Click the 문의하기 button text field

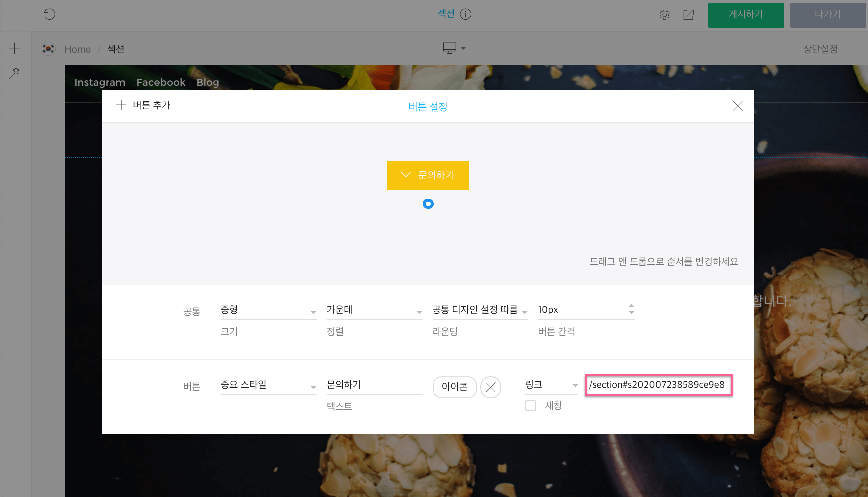375,385
